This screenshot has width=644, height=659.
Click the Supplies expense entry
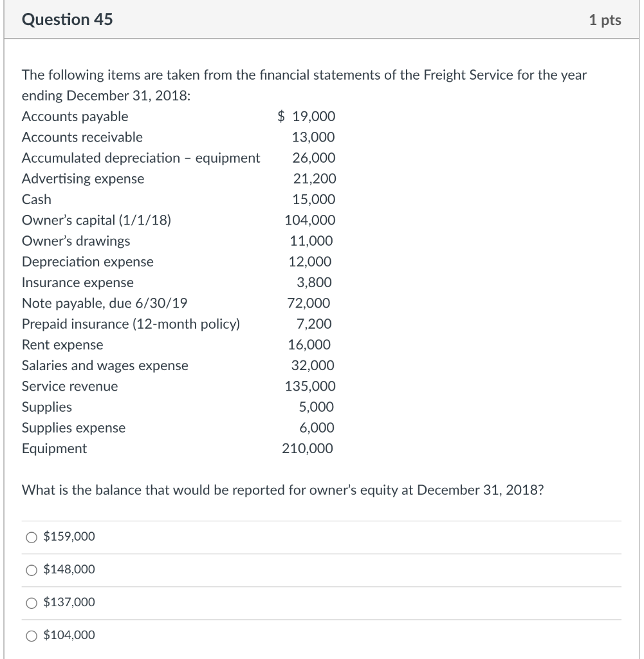click(x=73, y=427)
